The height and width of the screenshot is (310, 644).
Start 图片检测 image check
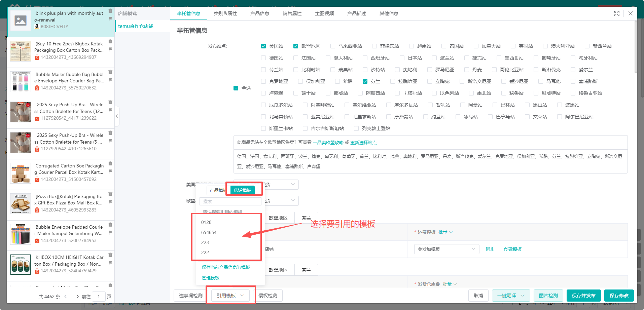pyautogui.click(x=548, y=296)
